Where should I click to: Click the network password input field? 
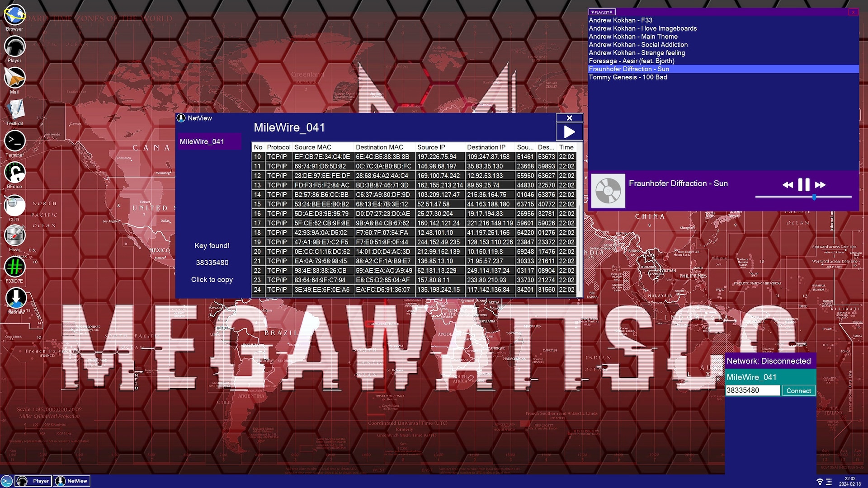(x=752, y=390)
